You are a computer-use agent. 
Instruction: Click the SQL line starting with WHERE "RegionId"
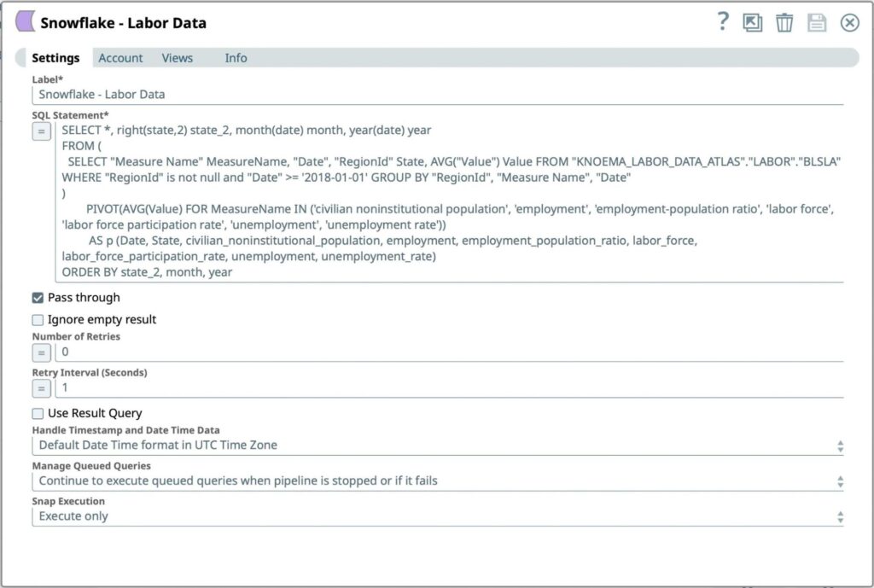(347, 178)
